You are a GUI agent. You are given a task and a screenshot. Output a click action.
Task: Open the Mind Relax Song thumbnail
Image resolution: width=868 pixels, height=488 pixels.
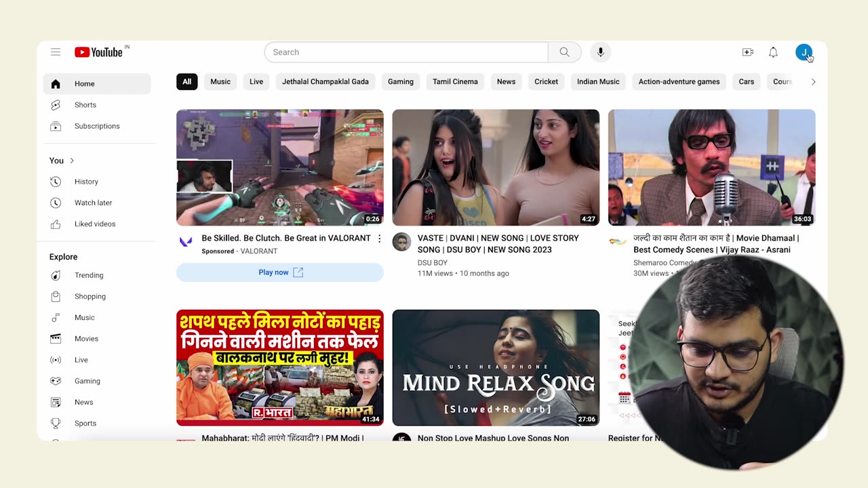point(496,368)
